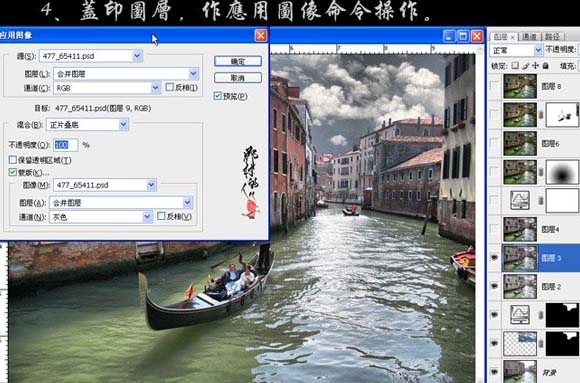Uncheck 蒙版(K) mask checkbox
Viewport: 580px width, 383px height.
click(13, 172)
